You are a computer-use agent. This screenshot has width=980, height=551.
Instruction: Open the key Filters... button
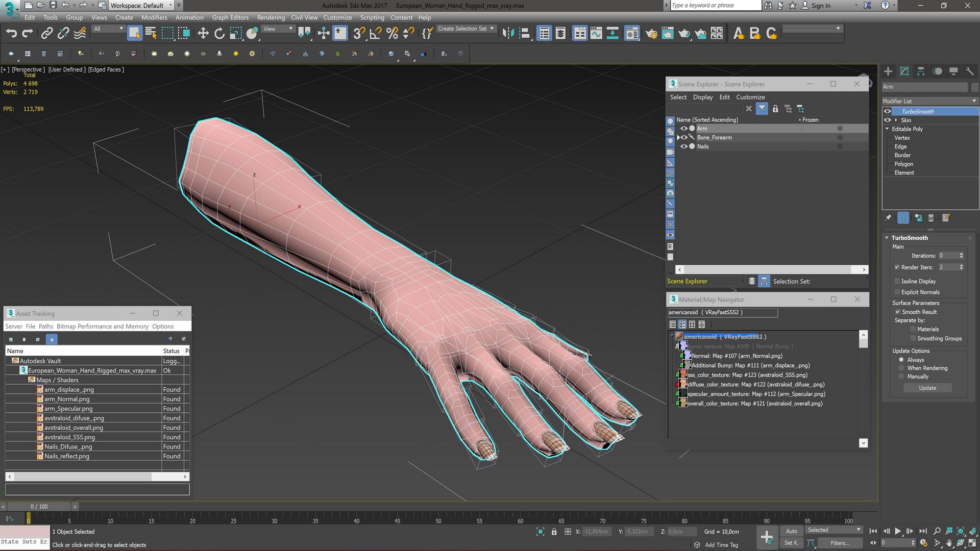coord(840,543)
